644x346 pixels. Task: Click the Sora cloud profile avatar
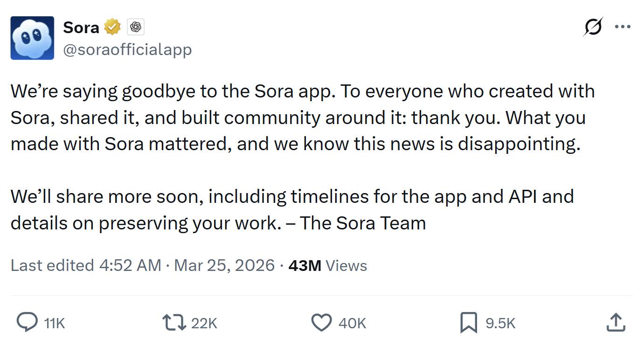tap(32, 38)
